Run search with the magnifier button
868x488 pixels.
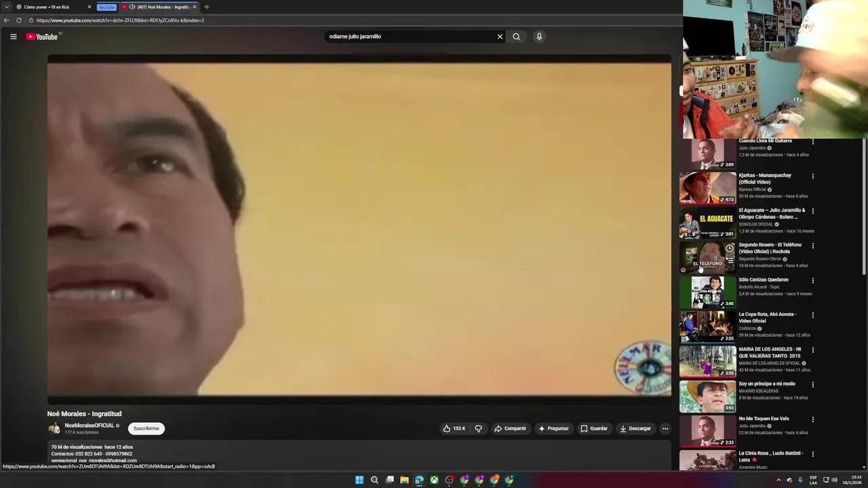click(516, 37)
